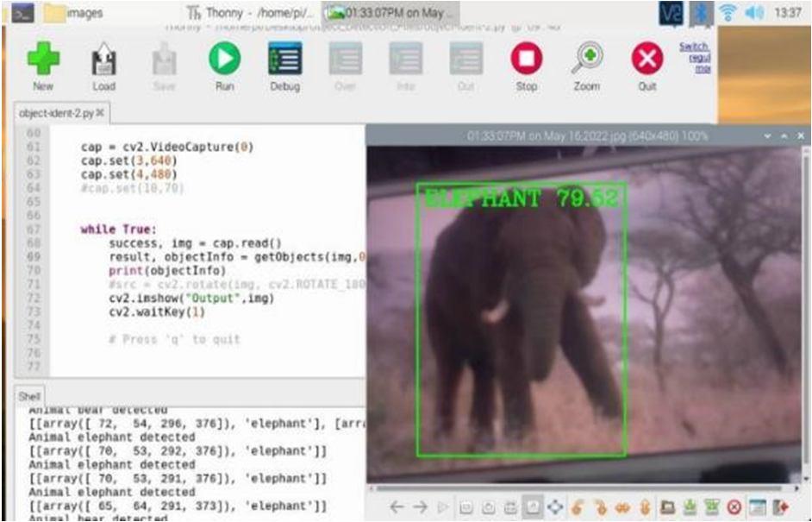Click the image viewer's vertical scrollbar
The width and height of the screenshot is (812, 522).
click(x=805, y=317)
